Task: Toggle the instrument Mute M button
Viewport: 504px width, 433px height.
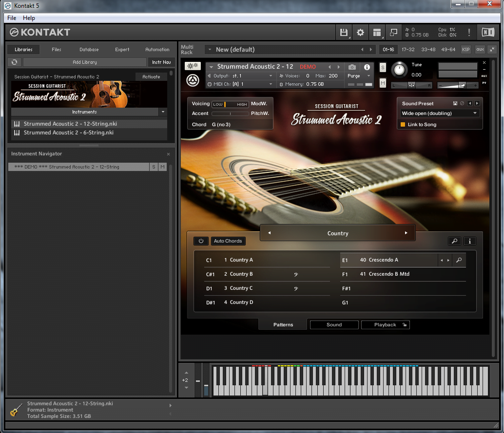Action: coord(383,83)
